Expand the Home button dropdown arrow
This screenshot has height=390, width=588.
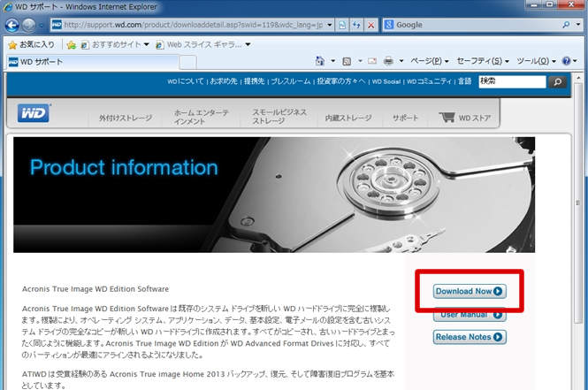pyautogui.click(x=332, y=61)
